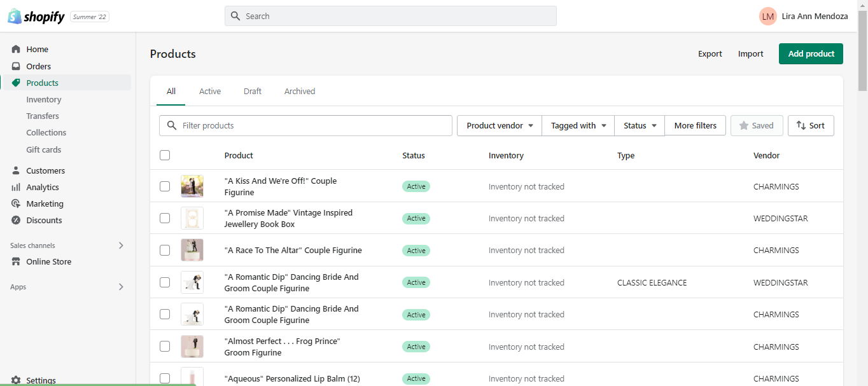Image resolution: width=868 pixels, height=386 pixels.
Task: Click the Vendor column header
Action: click(766, 155)
